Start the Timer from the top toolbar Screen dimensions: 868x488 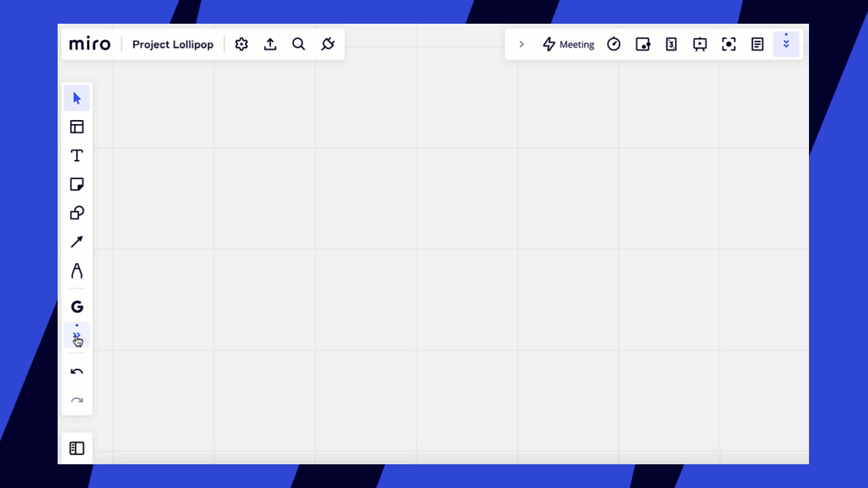pyautogui.click(x=614, y=44)
